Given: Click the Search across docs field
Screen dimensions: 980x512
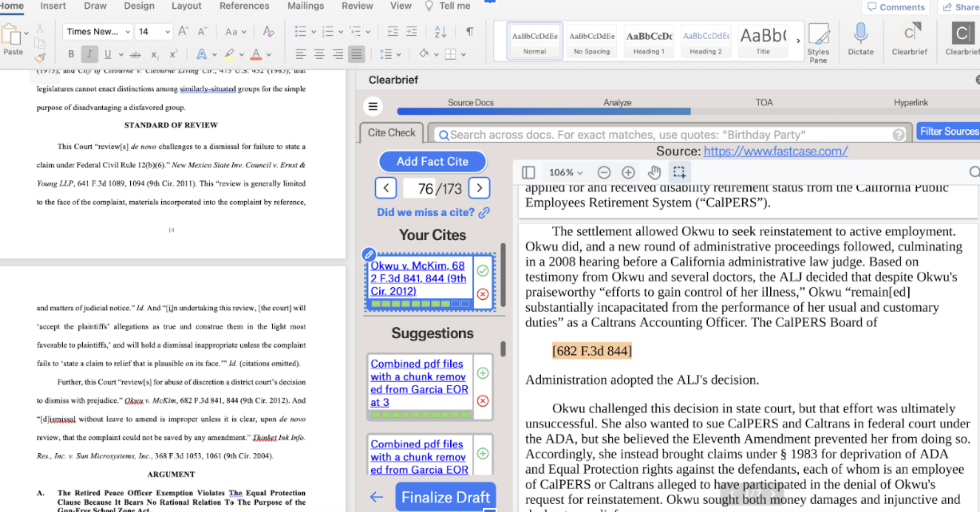Looking at the screenshot, I should click(x=670, y=135).
